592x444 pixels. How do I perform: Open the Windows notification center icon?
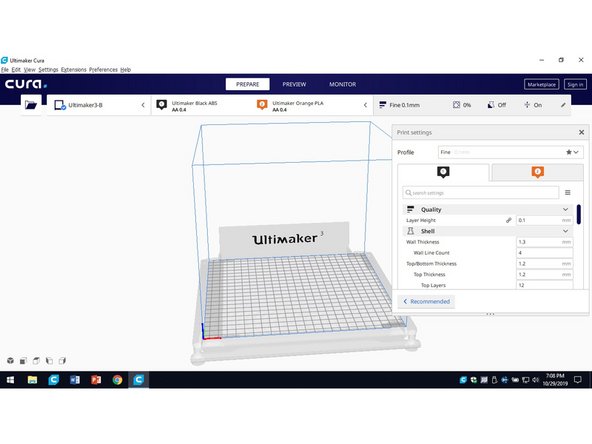(x=577, y=380)
